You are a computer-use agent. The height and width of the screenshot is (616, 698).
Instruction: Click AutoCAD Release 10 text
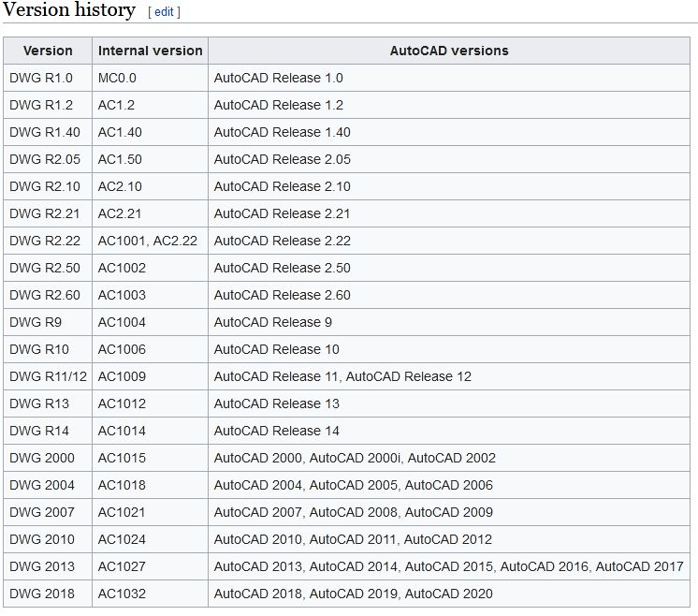coord(276,349)
